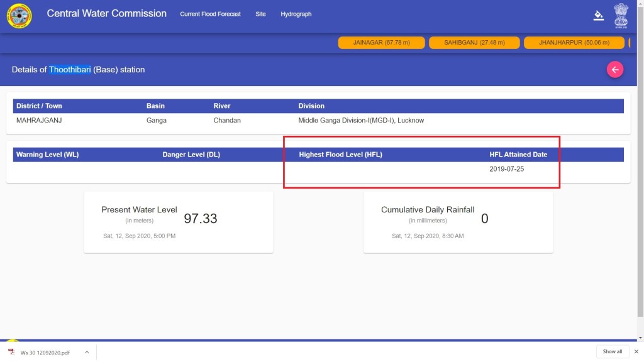Image resolution: width=644 pixels, height=362 pixels.
Task: Open the Current Flood Forecast menu
Action: tap(210, 14)
